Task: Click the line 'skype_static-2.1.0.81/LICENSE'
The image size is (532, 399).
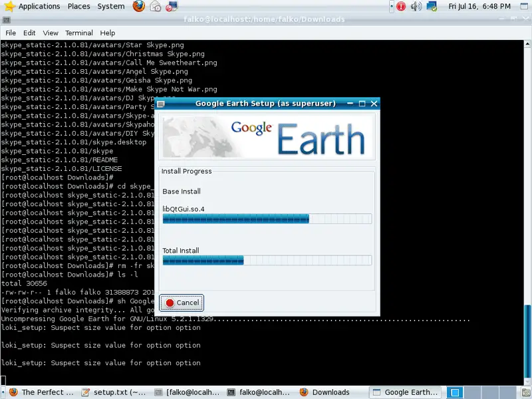Action: click(61, 169)
